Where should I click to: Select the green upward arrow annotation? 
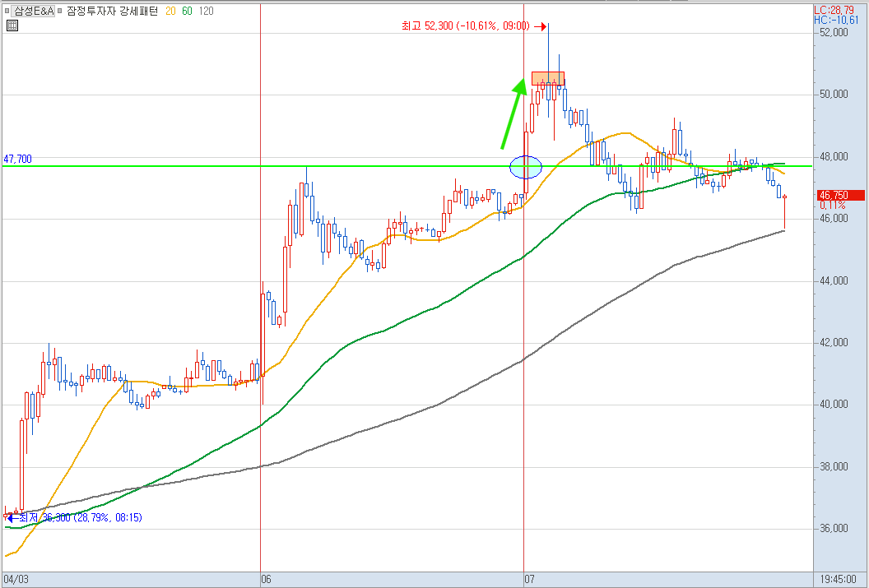(513, 113)
